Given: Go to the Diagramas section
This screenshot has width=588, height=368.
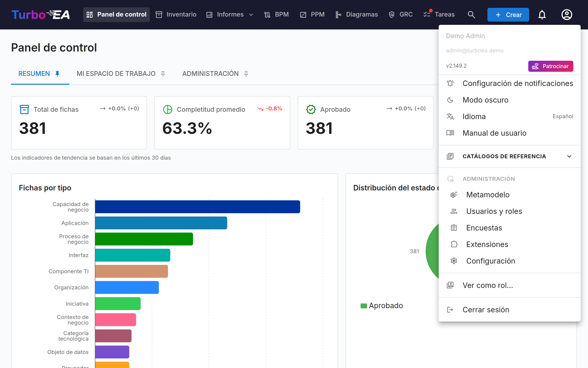Looking at the screenshot, I should point(356,14).
